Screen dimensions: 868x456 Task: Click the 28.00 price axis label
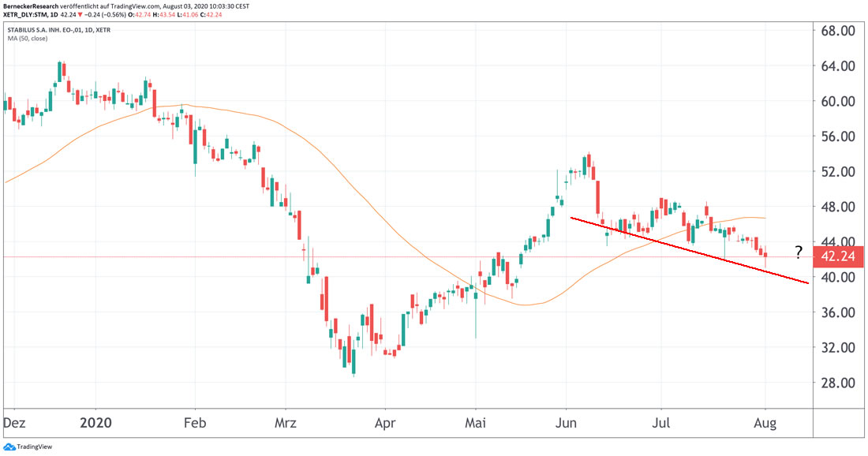(840, 383)
